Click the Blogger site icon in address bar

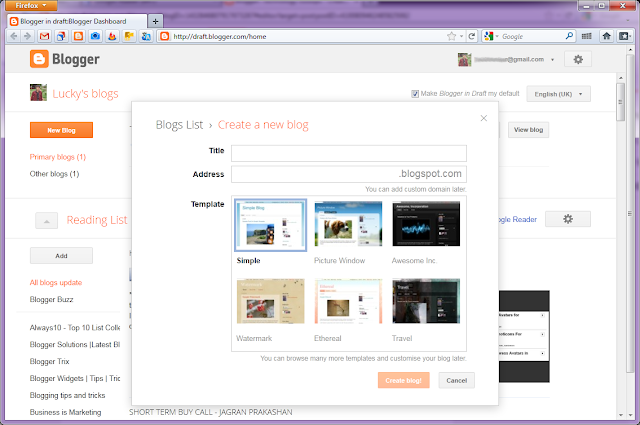coord(164,36)
